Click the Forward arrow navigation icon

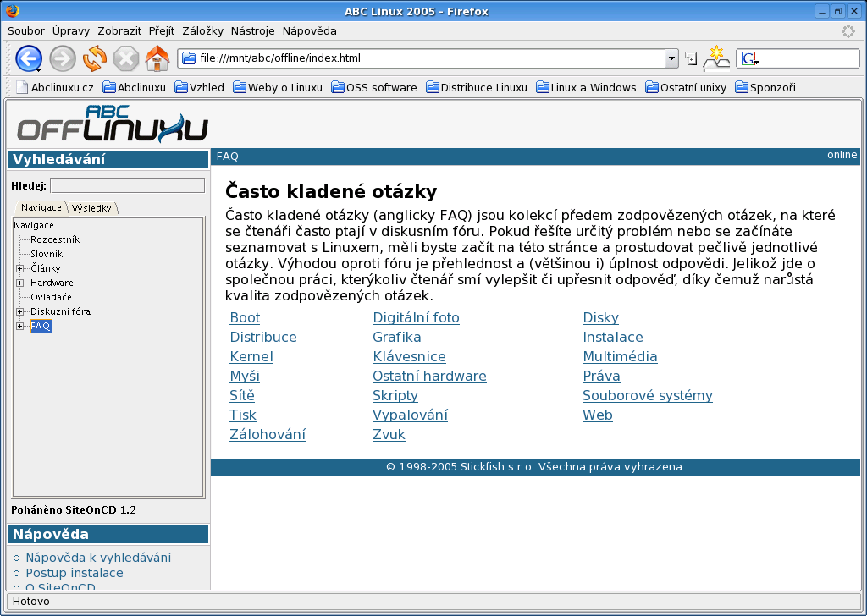(x=63, y=58)
